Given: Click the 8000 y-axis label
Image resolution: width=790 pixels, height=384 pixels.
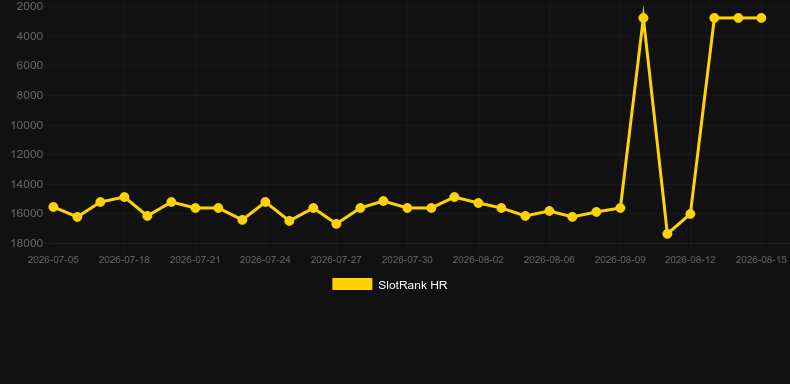Looking at the screenshot, I should (x=30, y=95).
